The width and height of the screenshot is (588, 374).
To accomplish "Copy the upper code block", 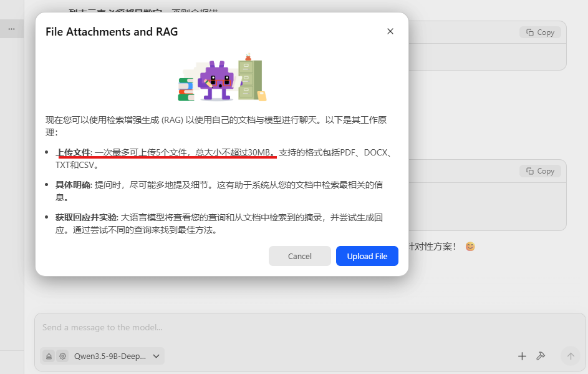I will click(540, 32).
